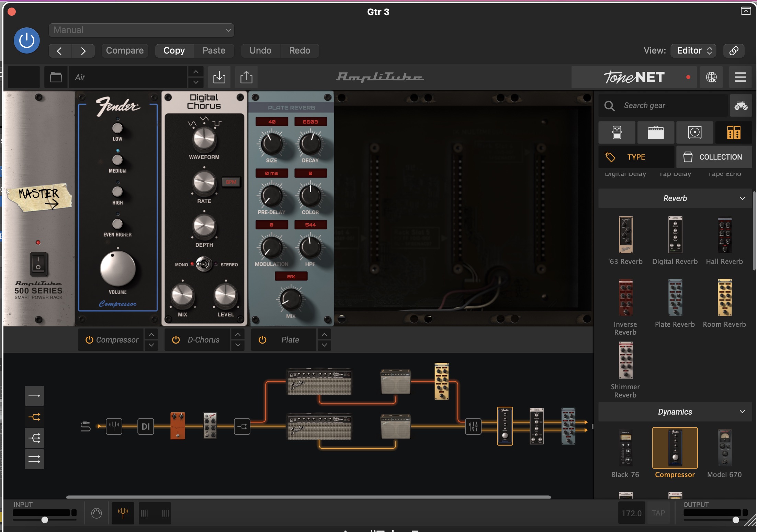Viewport: 757px width, 532px height.
Task: Click the Air preset name field
Action: pos(128,77)
